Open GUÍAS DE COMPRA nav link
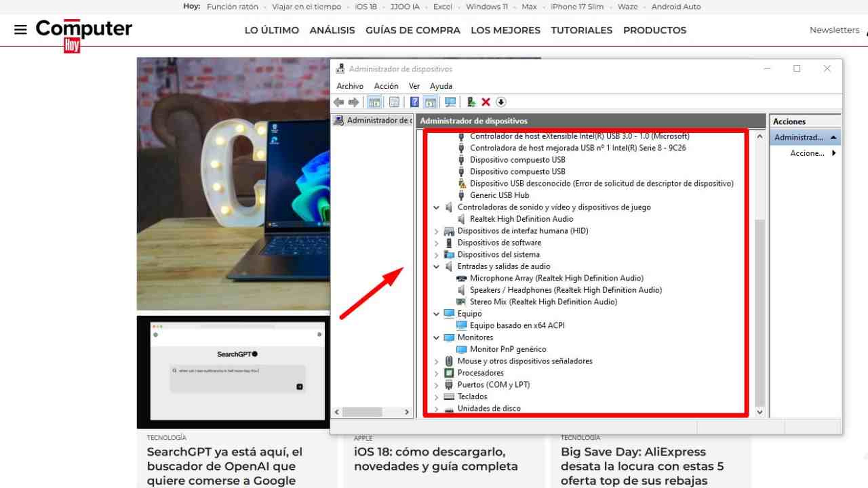Viewport: 868px width, 488px height. [x=413, y=30]
